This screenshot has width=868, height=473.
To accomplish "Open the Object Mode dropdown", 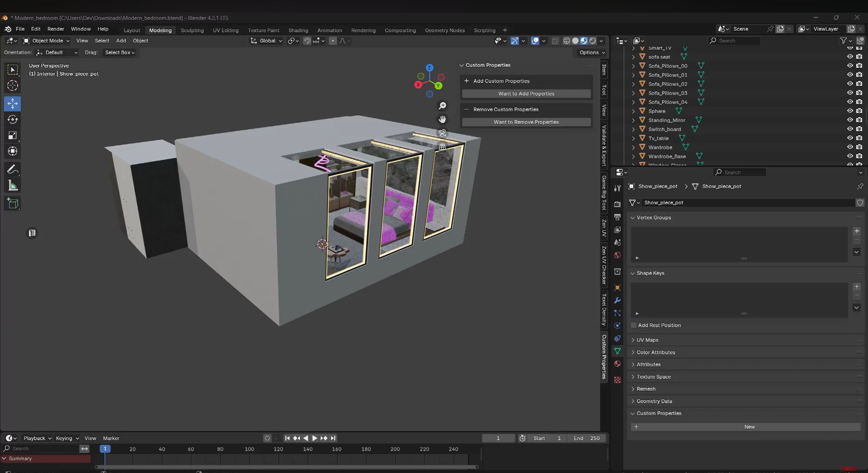I will [x=47, y=41].
